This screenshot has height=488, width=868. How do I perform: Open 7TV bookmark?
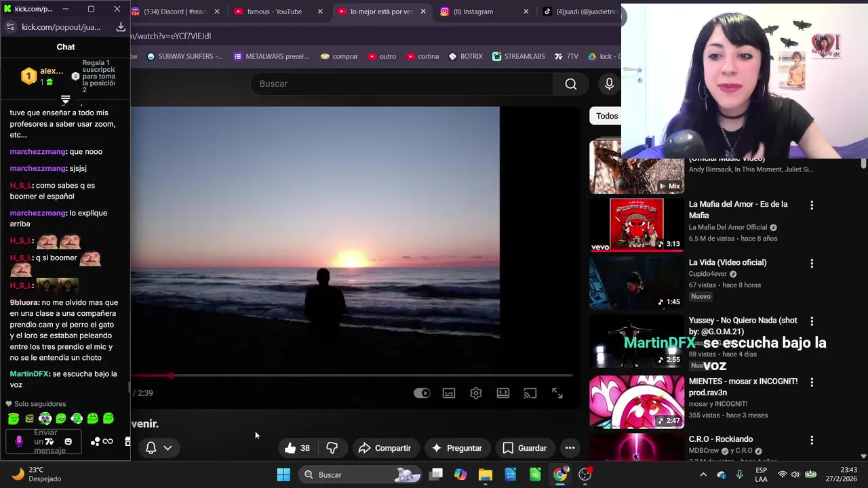pos(566,56)
